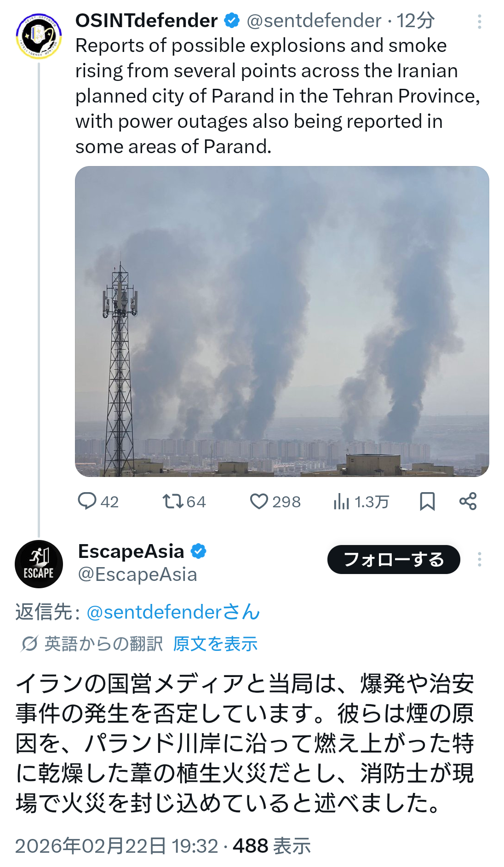Open more options for EscapeAsia's reply

(x=479, y=559)
